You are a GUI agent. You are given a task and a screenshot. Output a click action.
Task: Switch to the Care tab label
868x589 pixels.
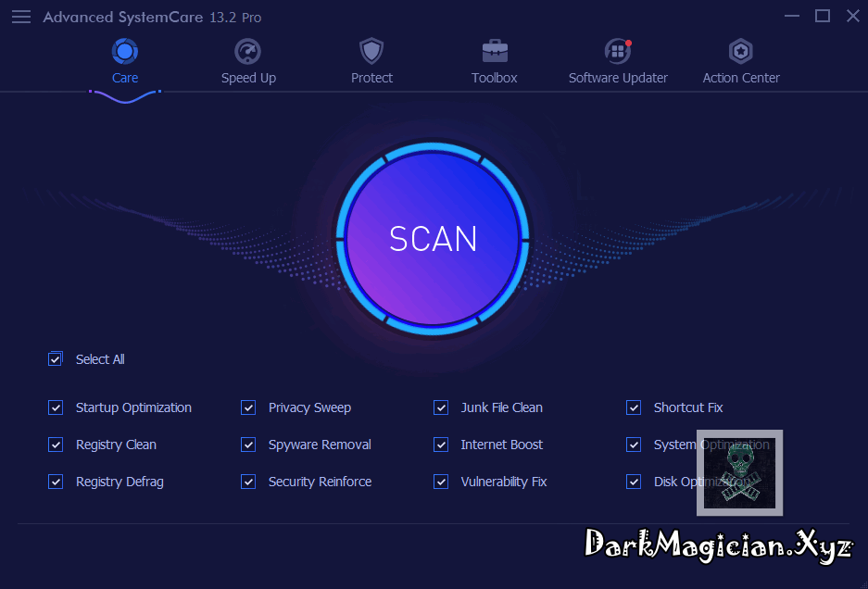[125, 78]
